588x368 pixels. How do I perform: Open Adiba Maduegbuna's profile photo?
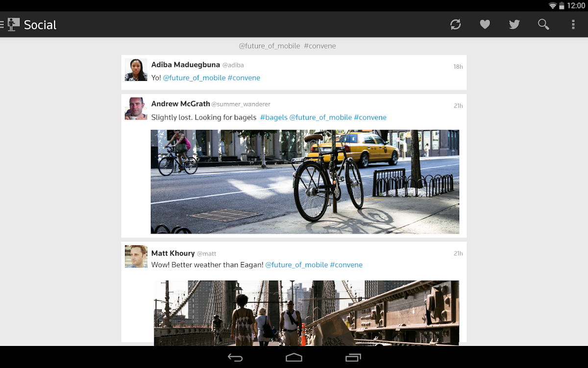coord(136,70)
